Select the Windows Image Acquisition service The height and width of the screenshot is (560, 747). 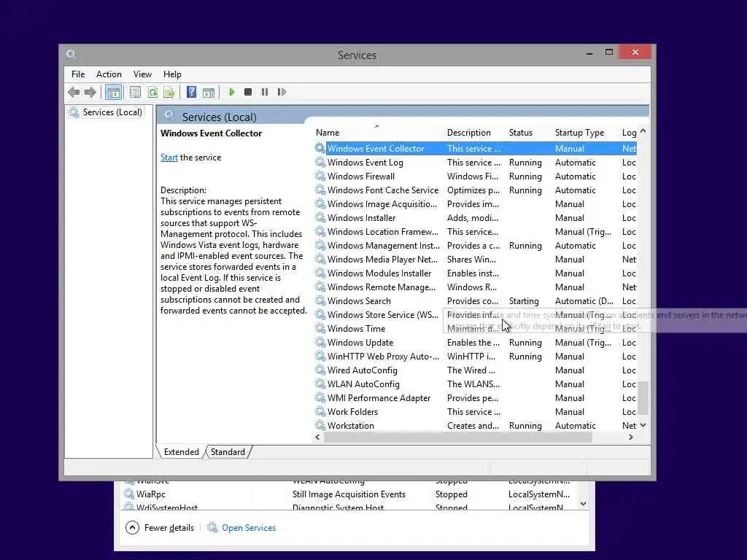(x=475, y=204)
